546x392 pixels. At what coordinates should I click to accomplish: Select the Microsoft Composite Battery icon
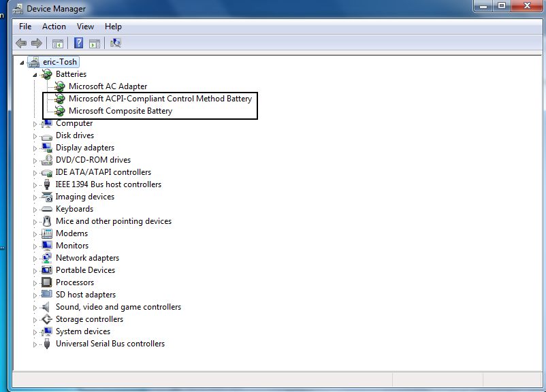pyautogui.click(x=59, y=111)
